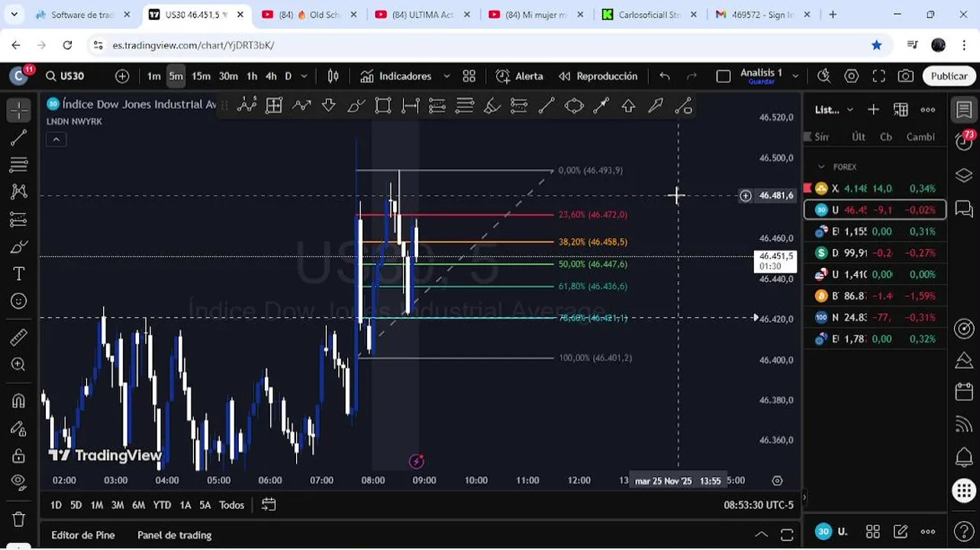This screenshot has width=980, height=550.
Task: Toggle lock all drawings
Action: [19, 456]
